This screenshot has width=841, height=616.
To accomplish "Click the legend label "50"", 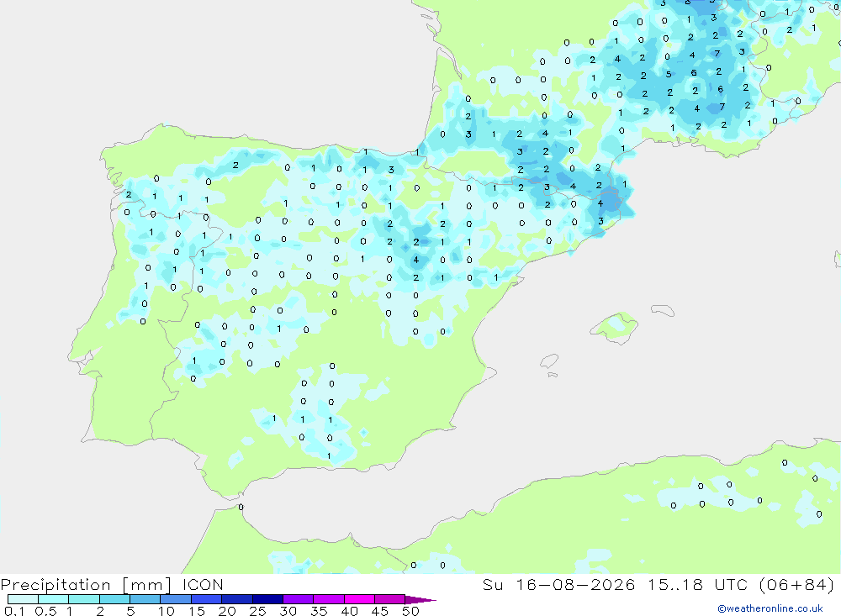I will click(410, 611).
